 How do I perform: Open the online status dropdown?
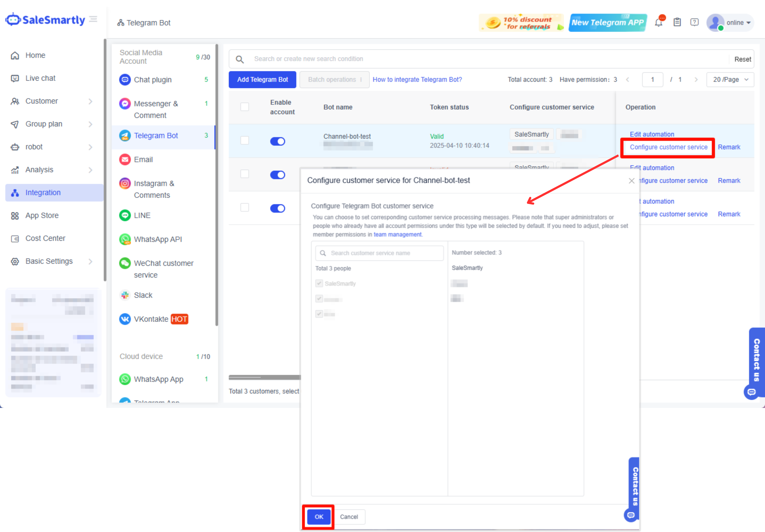pyautogui.click(x=738, y=23)
